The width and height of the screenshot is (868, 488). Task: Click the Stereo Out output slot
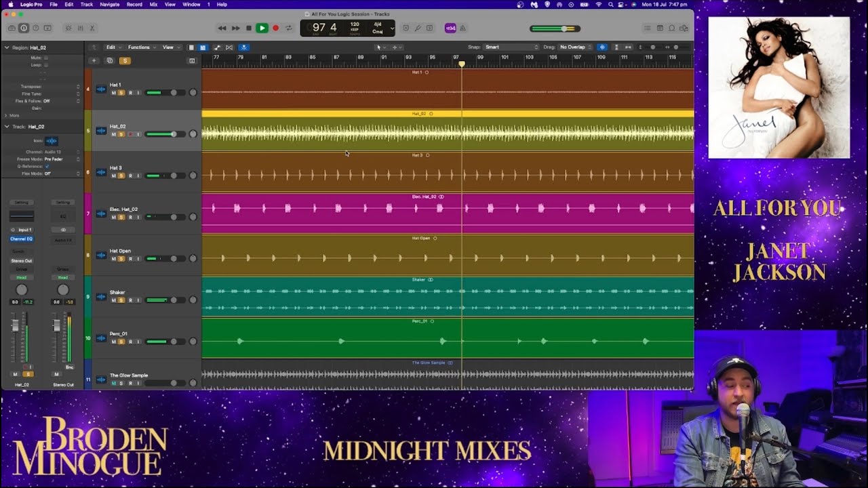[22, 260]
